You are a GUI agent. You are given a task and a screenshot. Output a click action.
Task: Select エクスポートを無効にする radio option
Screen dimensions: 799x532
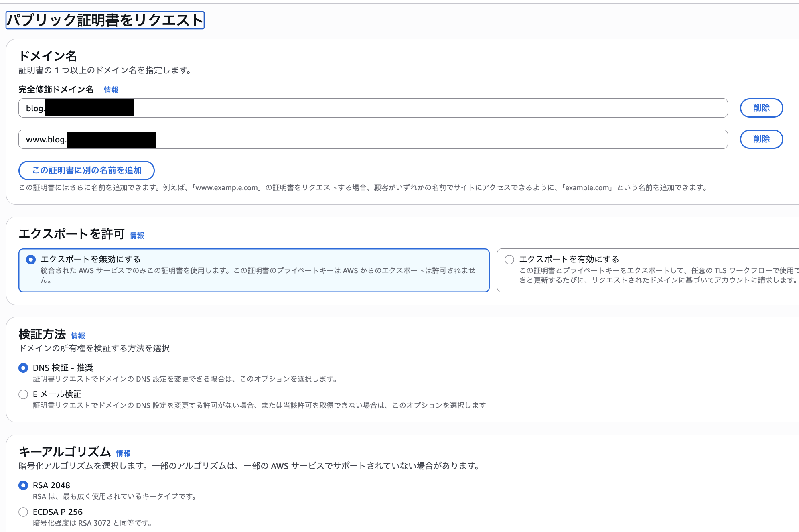pos(31,260)
